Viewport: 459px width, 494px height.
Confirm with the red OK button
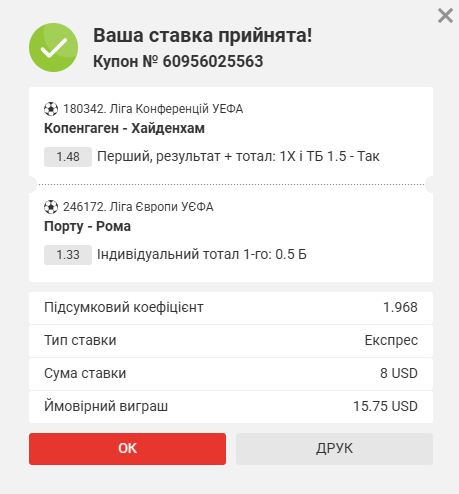127,449
